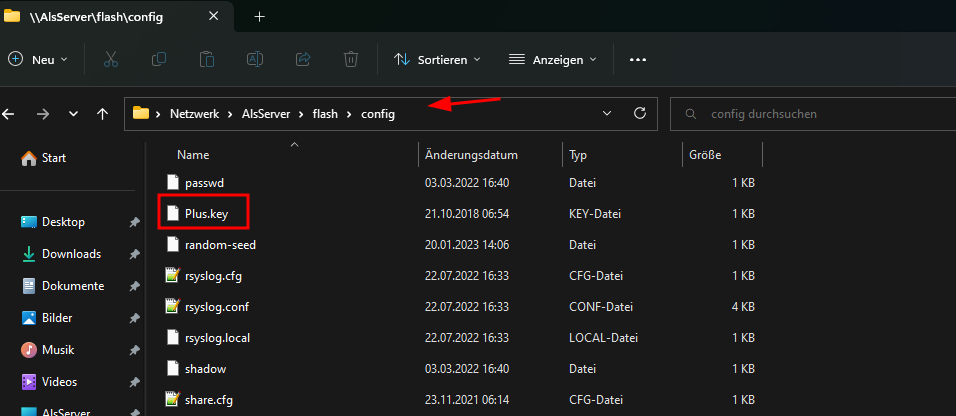Click the Share icon in toolbar
Screen dimensions: 956x416
click(x=303, y=59)
